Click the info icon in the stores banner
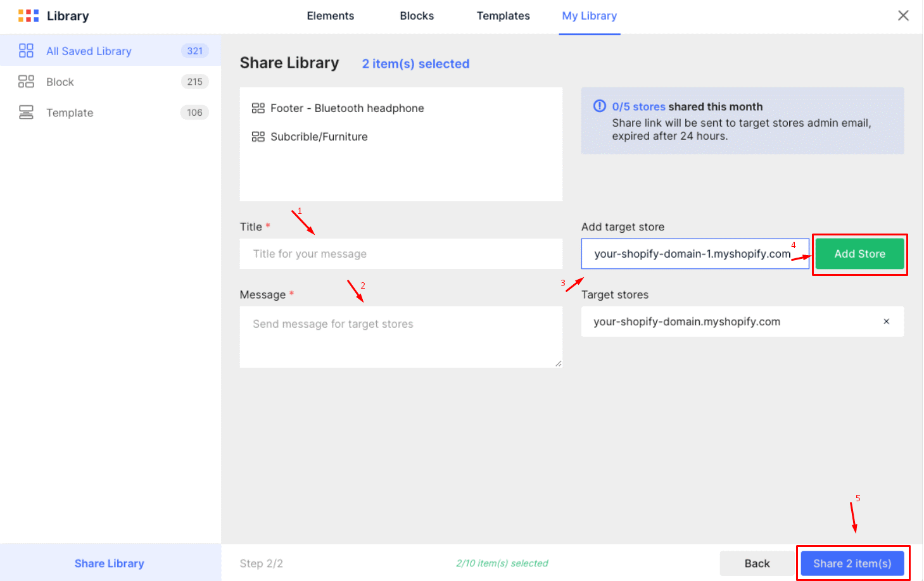 599,106
